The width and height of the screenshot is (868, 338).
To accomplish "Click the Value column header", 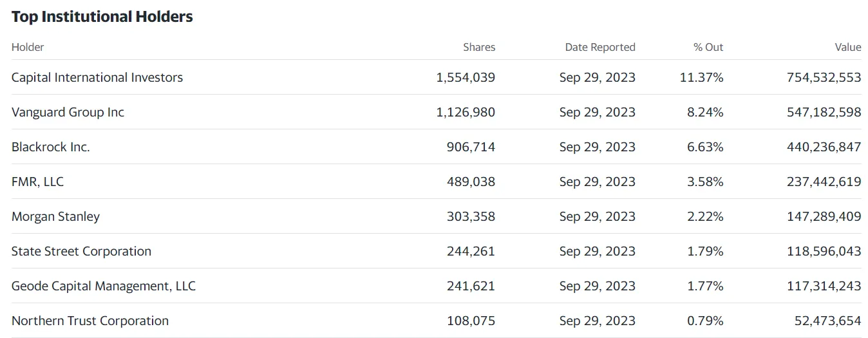I will pos(847,47).
